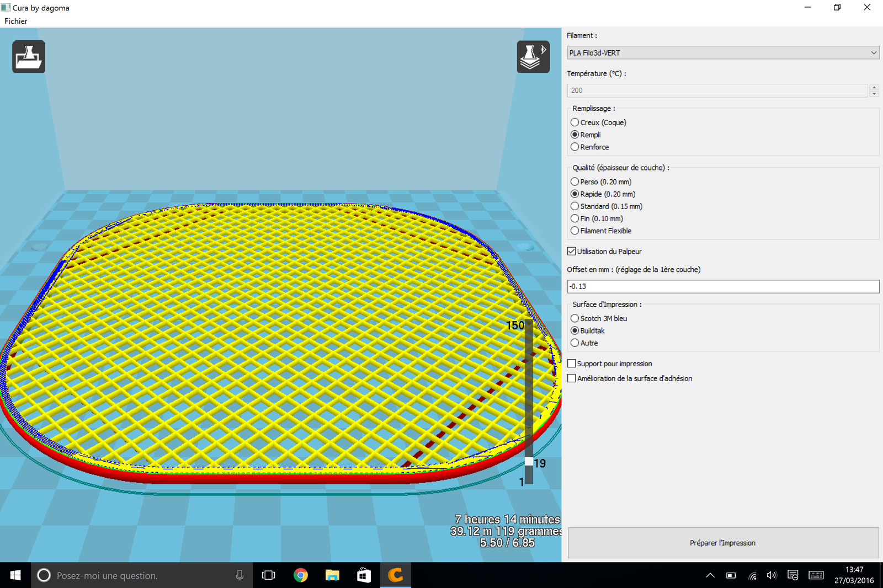883x588 pixels.
Task: Click the Offset en mm input field
Action: click(x=723, y=286)
